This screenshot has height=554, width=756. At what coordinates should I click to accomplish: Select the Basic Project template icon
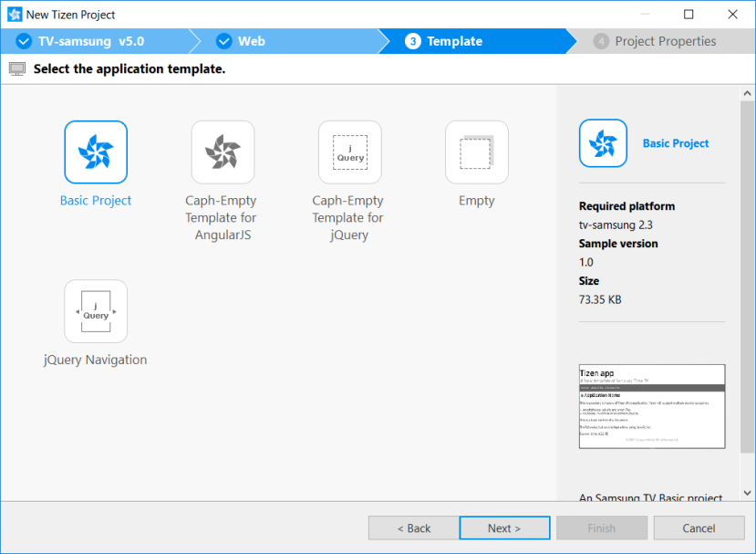(x=95, y=152)
